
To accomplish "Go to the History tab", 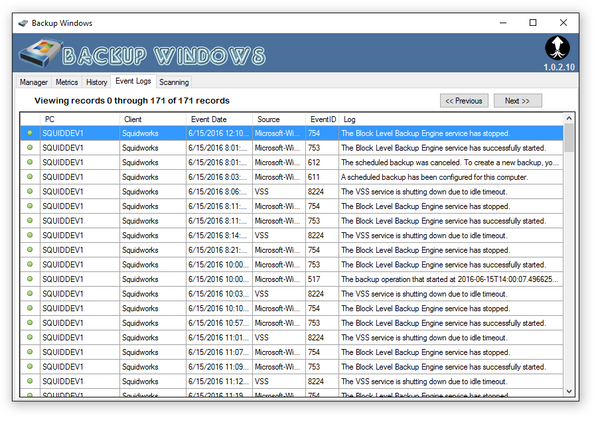I will (96, 82).
